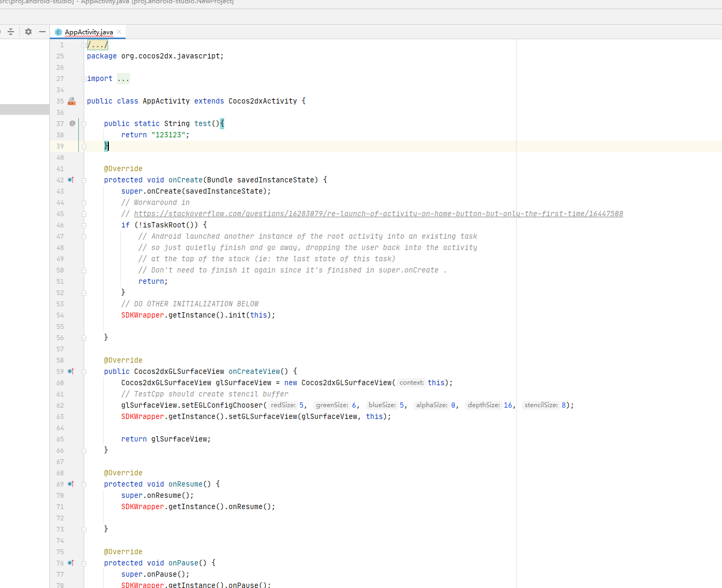
Task: Close the AppActivity.java tab
Action: point(119,32)
